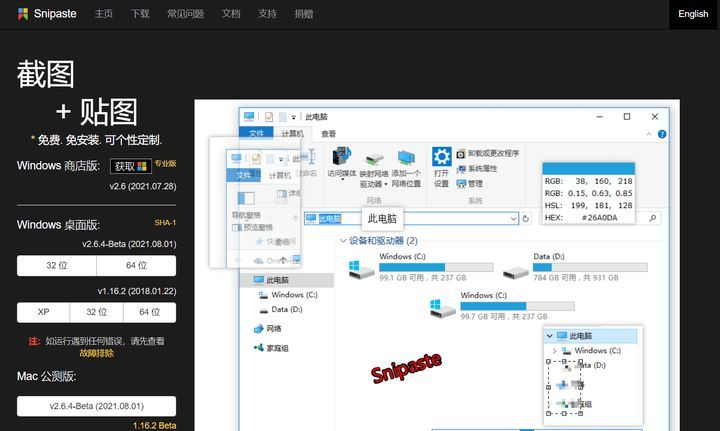Click the computer icon in explorer title bar

point(249,116)
